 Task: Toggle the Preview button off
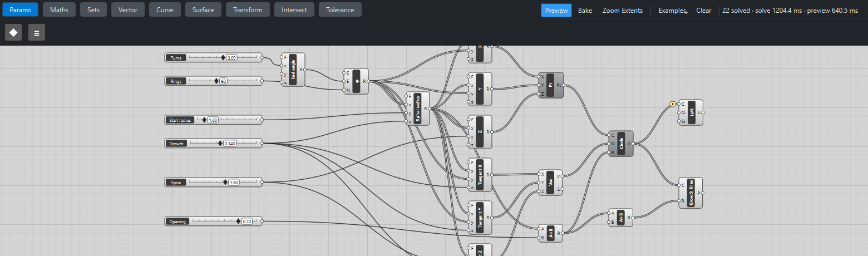point(556,10)
